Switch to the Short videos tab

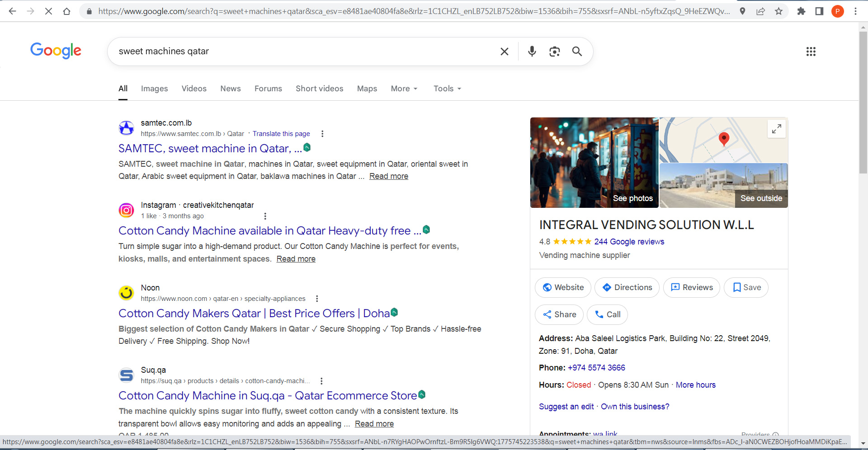pyautogui.click(x=320, y=89)
